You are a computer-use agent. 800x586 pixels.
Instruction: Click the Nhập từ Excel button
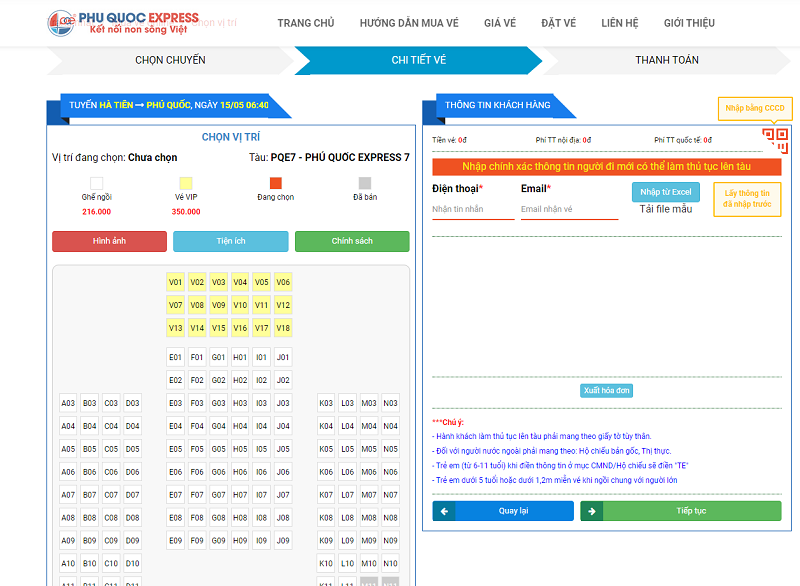click(666, 192)
